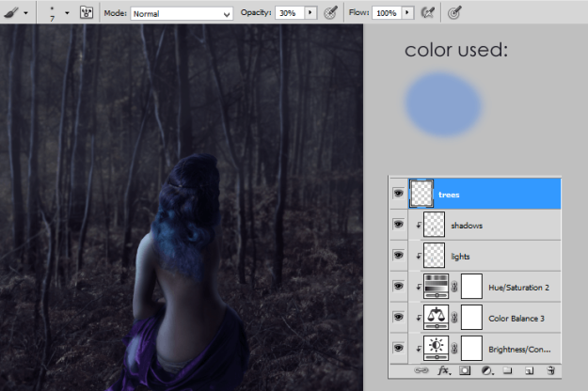Hide the trees layer

point(398,194)
